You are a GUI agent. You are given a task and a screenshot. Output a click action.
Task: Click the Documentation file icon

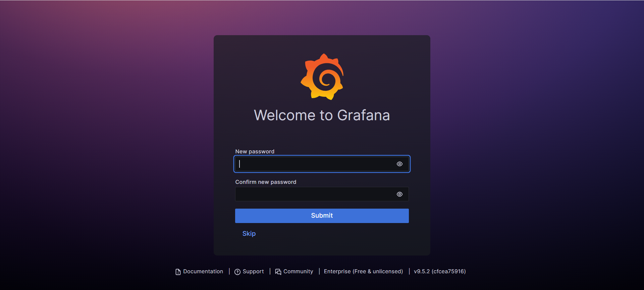pyautogui.click(x=178, y=272)
